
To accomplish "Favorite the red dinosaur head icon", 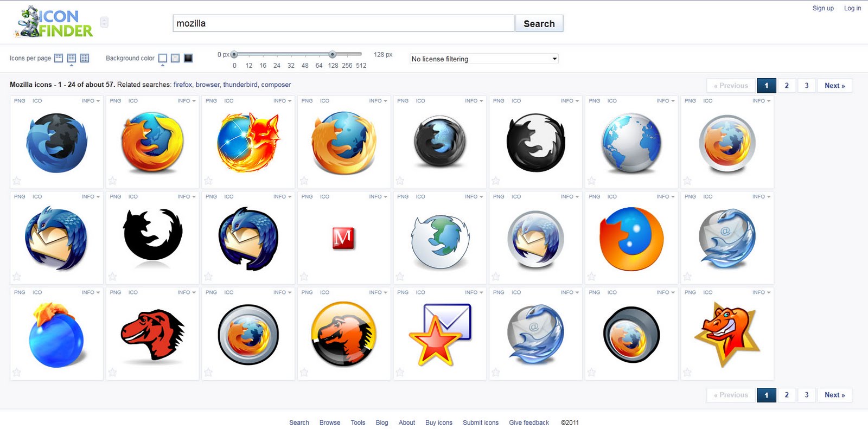I will [112, 372].
